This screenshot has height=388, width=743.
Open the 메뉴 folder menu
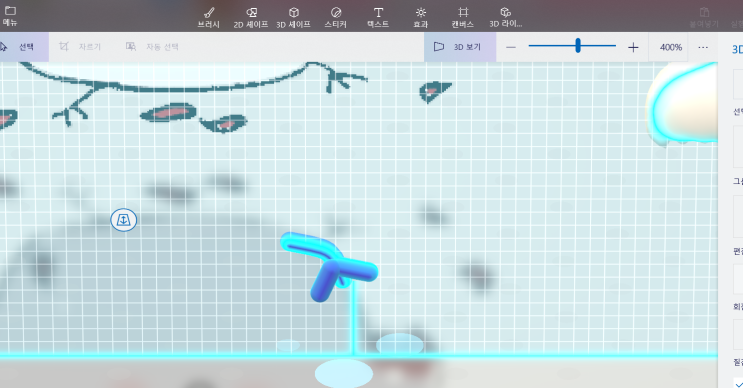tap(10, 16)
